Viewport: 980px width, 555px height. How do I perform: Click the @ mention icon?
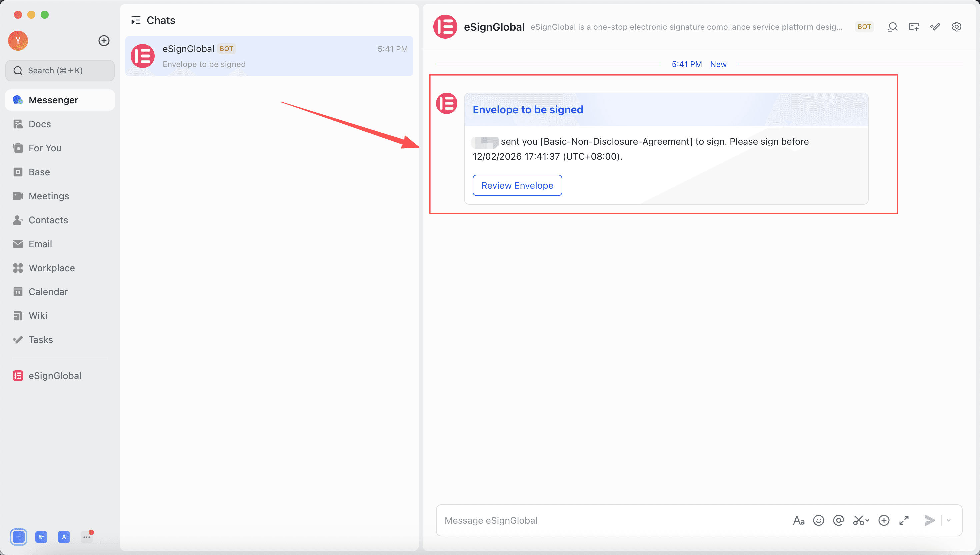(x=838, y=520)
